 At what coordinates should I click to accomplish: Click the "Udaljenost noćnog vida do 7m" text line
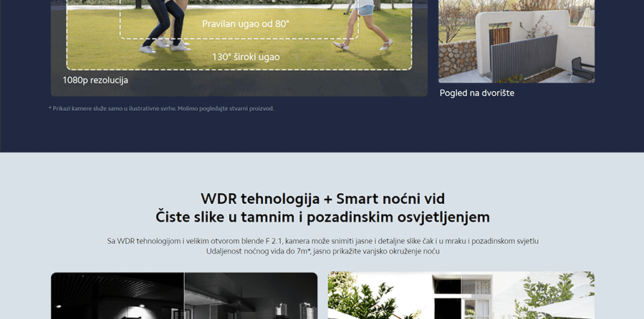point(322,252)
